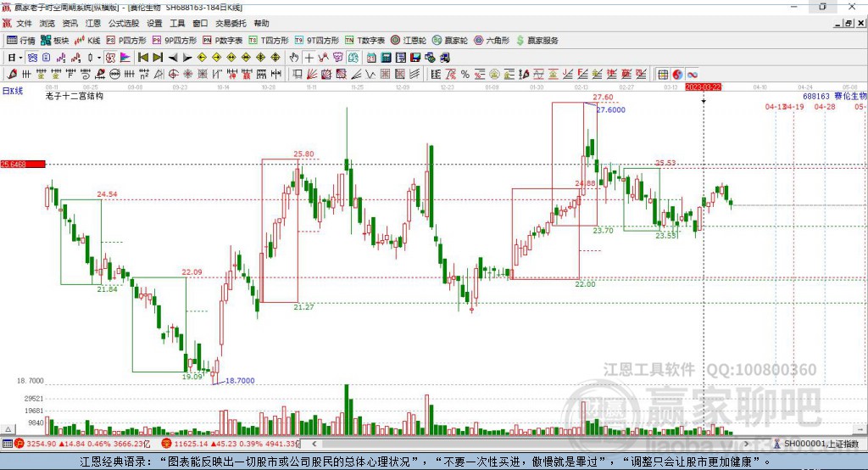Screen dimensions: 868x470
Task: Switch to K线 chart view
Action: (x=87, y=41)
